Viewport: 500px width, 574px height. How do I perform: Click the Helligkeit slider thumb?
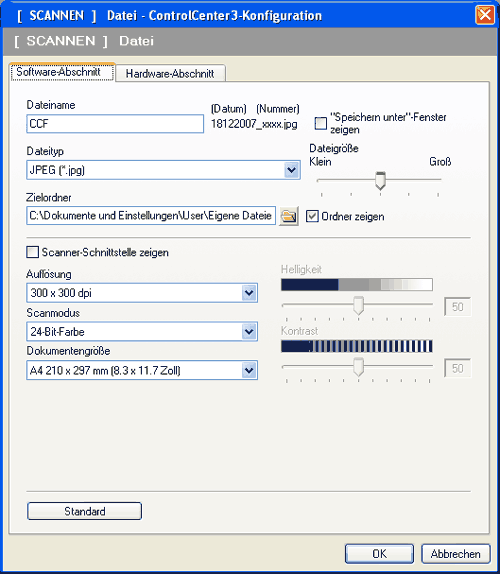[x=358, y=305]
